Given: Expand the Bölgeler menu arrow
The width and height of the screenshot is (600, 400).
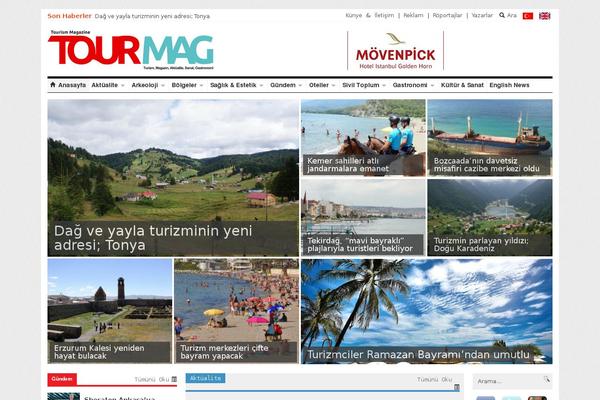Looking at the screenshot, I should [x=202, y=85].
